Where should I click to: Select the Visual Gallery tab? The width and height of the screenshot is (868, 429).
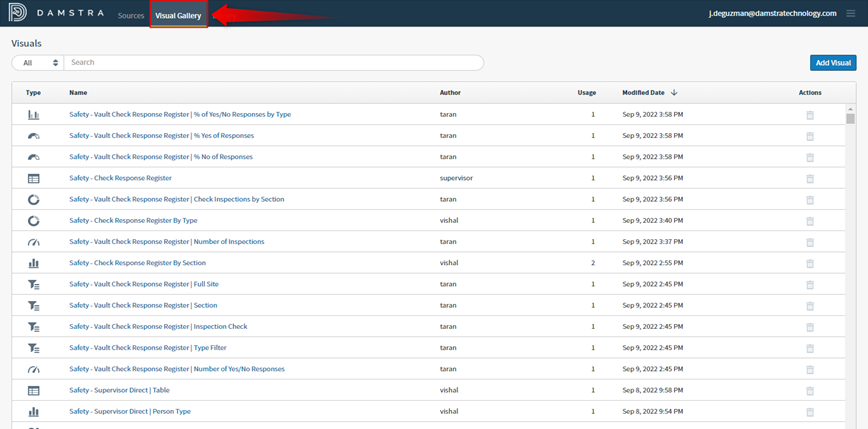[x=179, y=15]
